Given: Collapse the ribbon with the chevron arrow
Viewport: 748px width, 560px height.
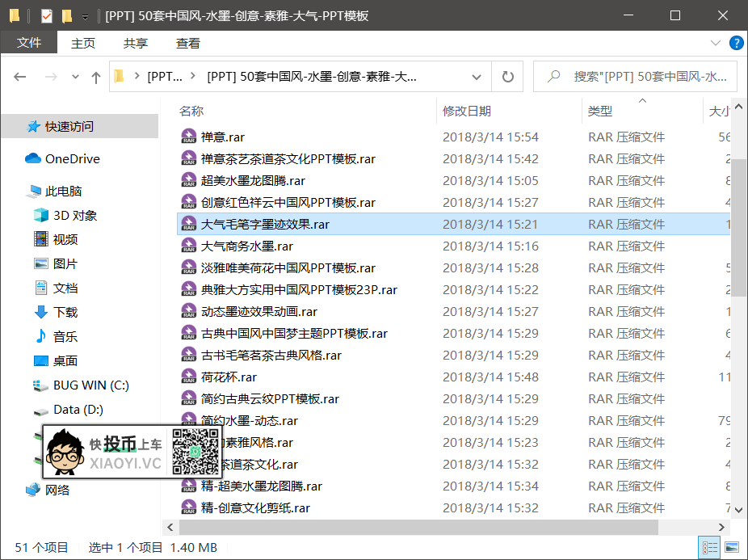Looking at the screenshot, I should [716, 44].
